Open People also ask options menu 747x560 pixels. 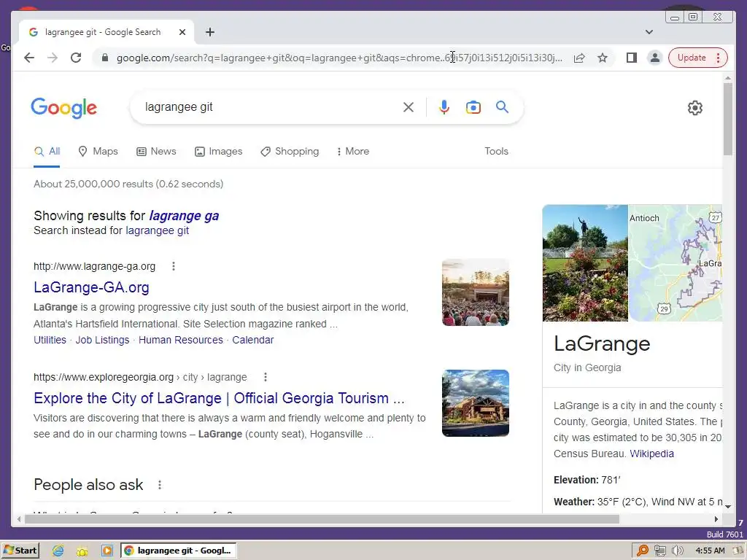pos(160,485)
